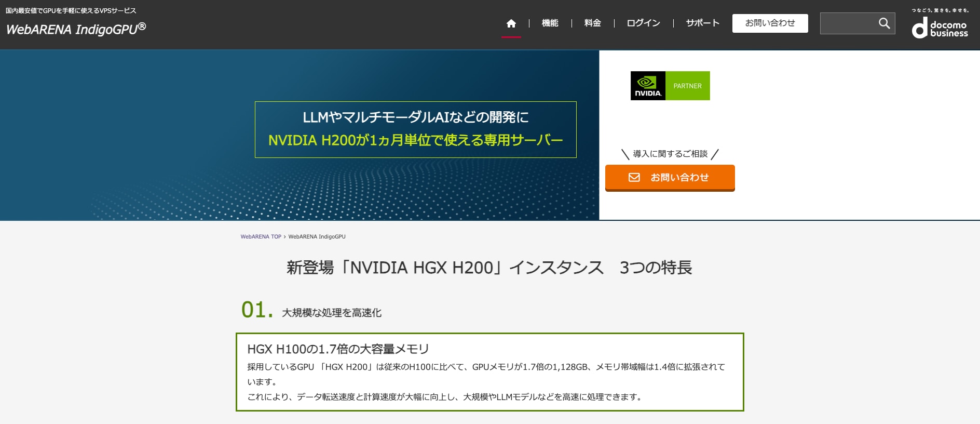Click the search magnifier icon
This screenshot has width=980, height=424.
[884, 23]
